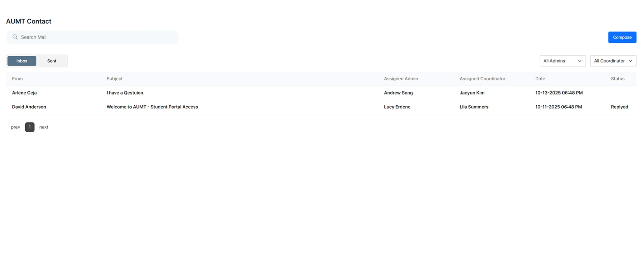This screenshot has height=272, width=644.
Task: Click the Assigned Admin column header
Action: (x=401, y=79)
